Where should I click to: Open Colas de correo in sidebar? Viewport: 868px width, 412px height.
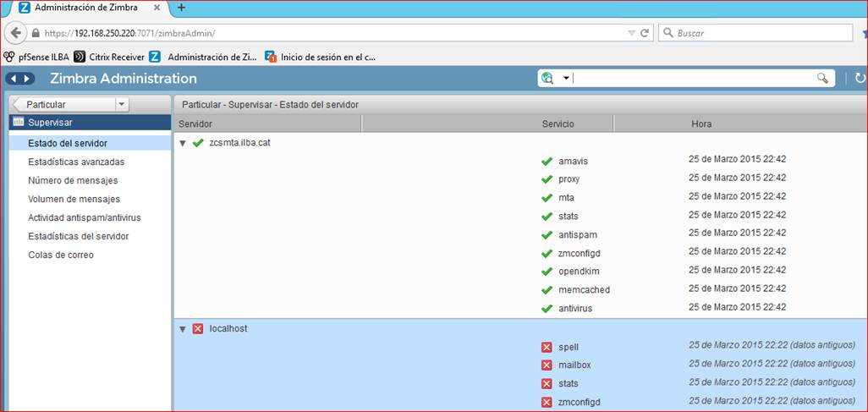point(61,255)
